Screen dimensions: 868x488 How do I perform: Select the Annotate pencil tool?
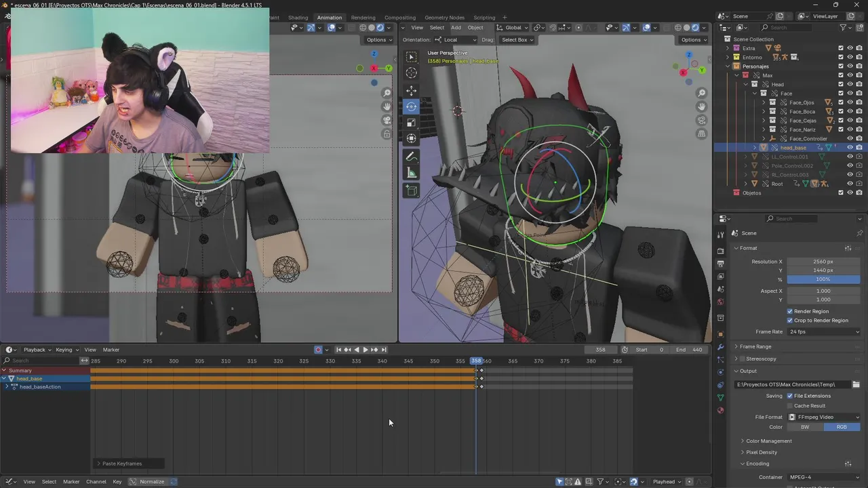tap(411, 157)
